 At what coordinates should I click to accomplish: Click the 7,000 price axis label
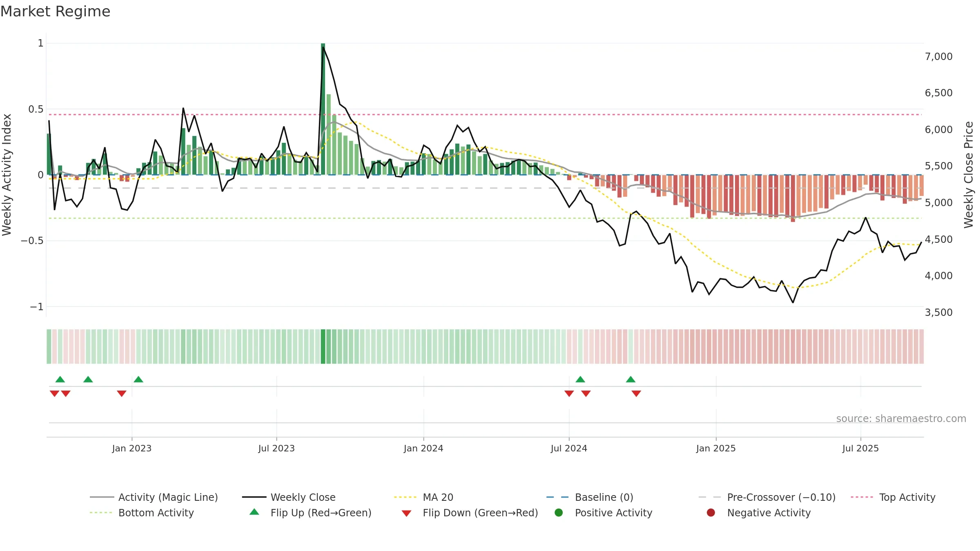pyautogui.click(x=939, y=56)
